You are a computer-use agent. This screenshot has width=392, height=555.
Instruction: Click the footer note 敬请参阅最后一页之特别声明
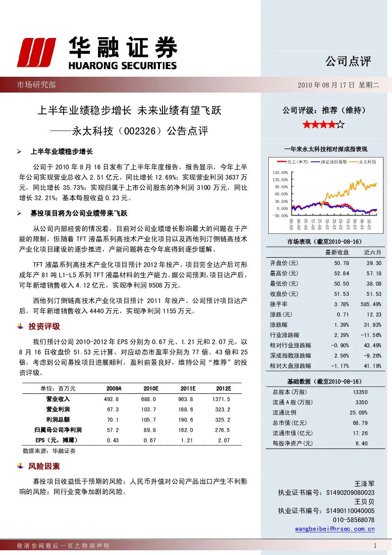pyautogui.click(x=63, y=546)
